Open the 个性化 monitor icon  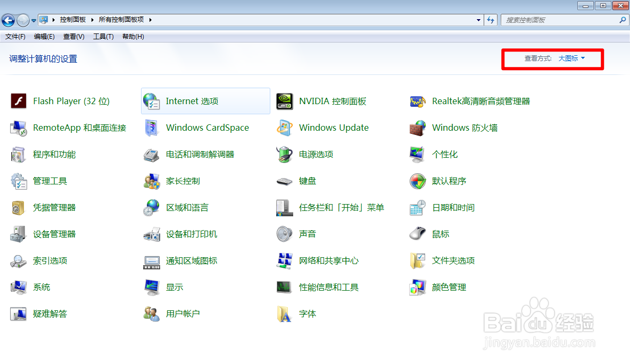click(418, 155)
